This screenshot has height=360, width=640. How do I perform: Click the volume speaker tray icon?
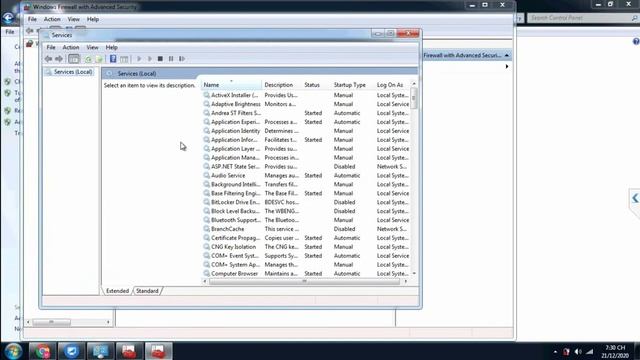pyautogui.click(x=578, y=351)
